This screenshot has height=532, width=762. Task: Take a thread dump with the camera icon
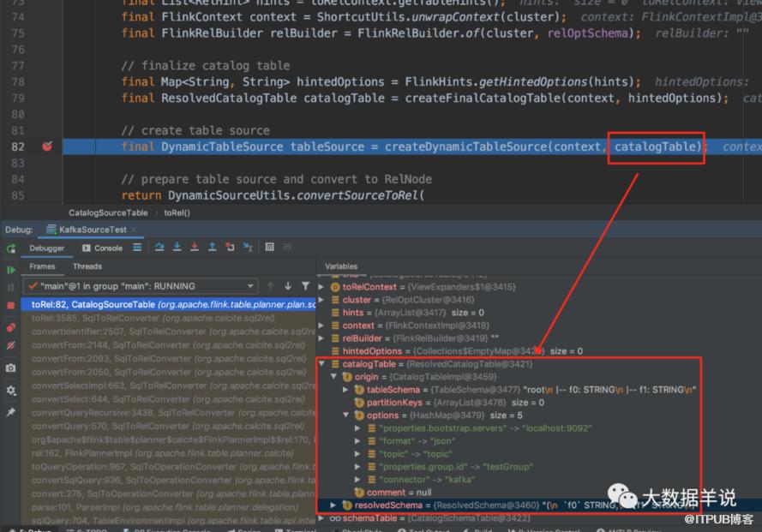[10, 368]
